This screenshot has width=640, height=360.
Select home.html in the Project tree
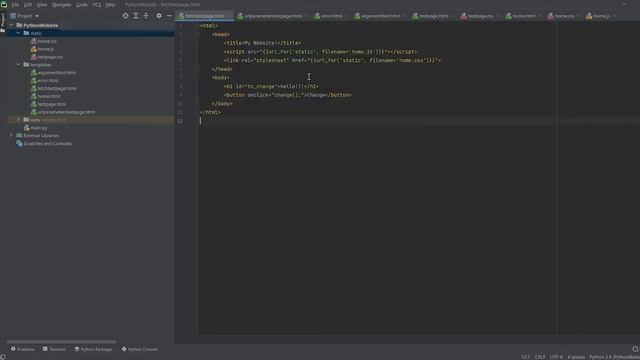pos(49,96)
